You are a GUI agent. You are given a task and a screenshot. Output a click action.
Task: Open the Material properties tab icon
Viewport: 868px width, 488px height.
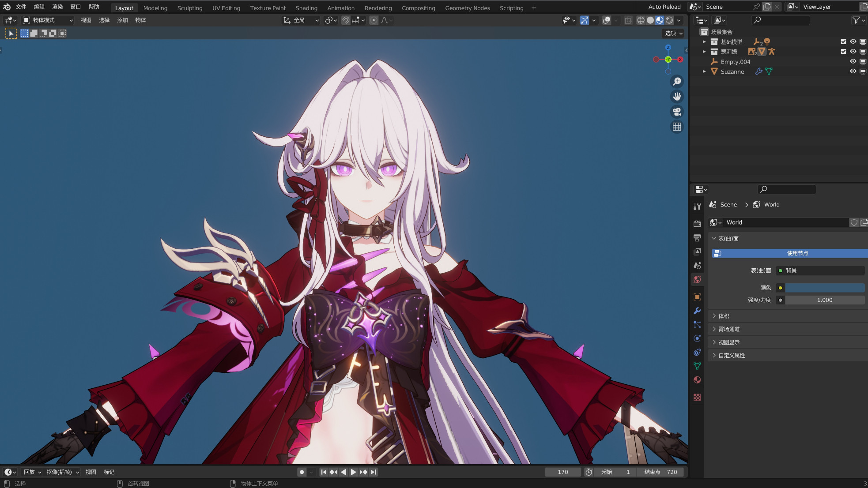click(697, 380)
